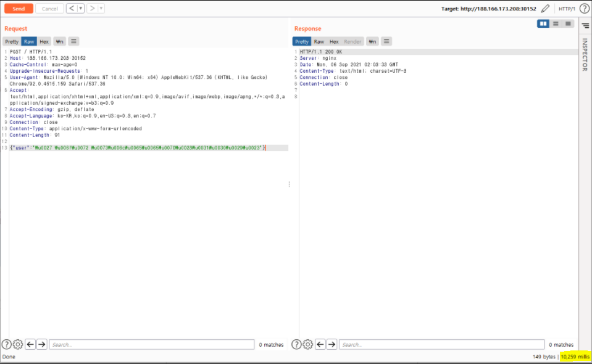Click the Accept-Encoding header line
The width and height of the screenshot is (592, 364).
click(x=52, y=109)
